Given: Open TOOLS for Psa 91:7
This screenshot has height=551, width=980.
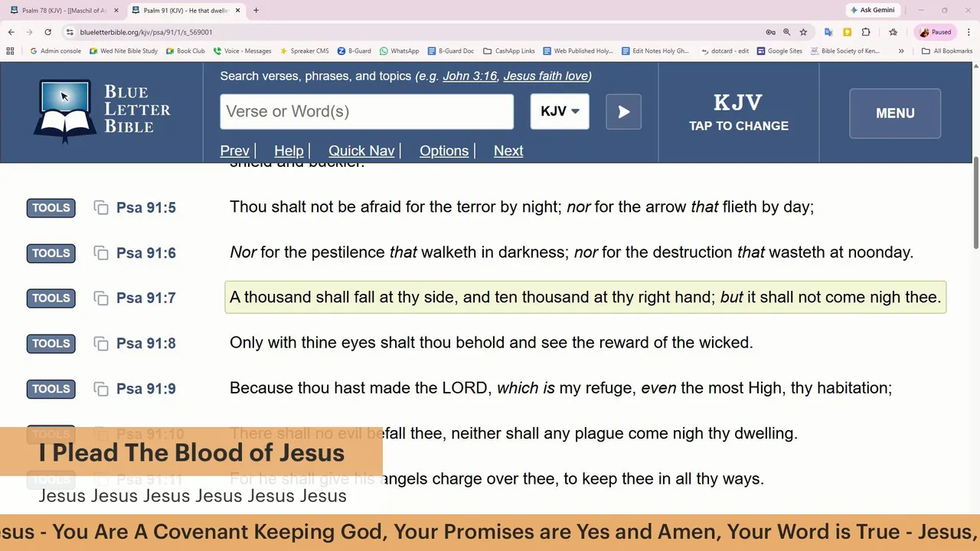Looking at the screenshot, I should 51,298.
